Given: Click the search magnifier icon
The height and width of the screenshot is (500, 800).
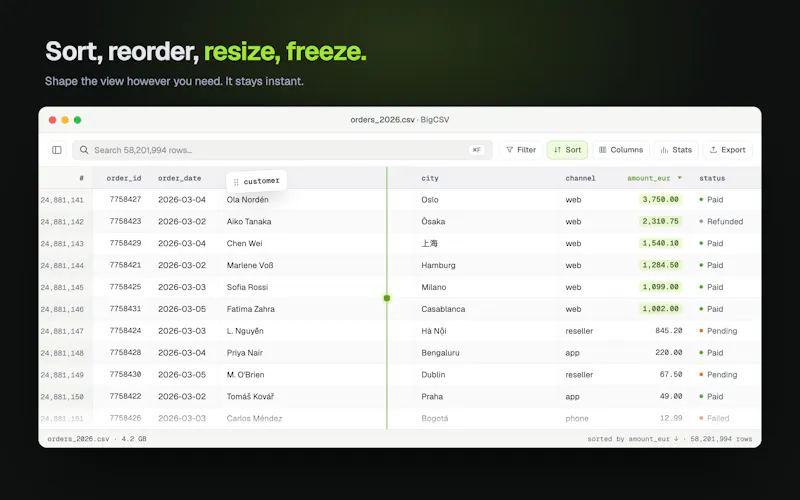Looking at the screenshot, I should [84, 150].
